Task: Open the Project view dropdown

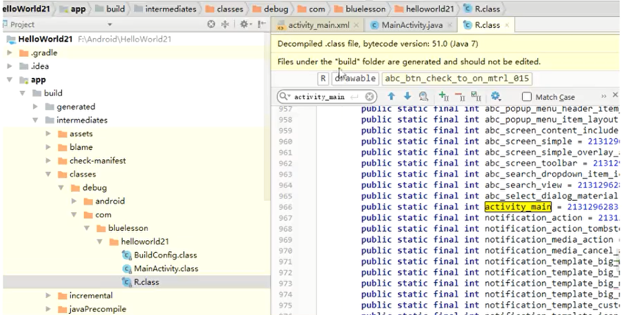Action: (x=110, y=25)
